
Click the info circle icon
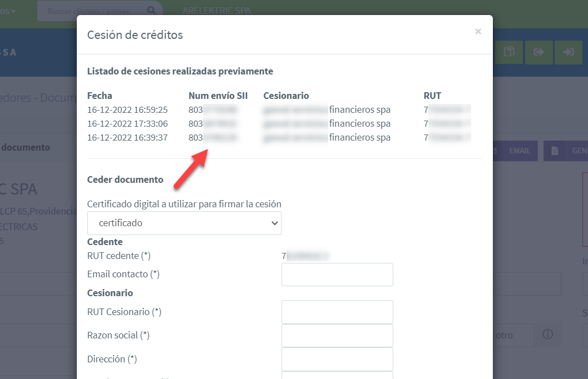click(547, 335)
